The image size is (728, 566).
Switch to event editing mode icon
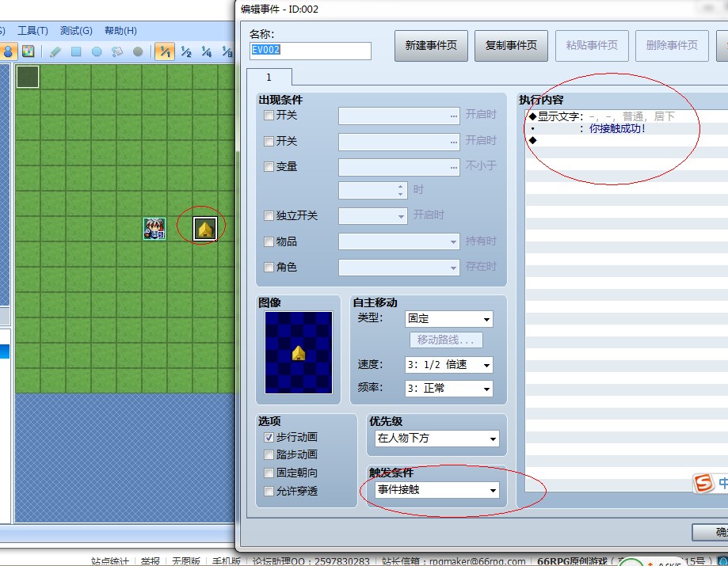pyautogui.click(x=8, y=51)
